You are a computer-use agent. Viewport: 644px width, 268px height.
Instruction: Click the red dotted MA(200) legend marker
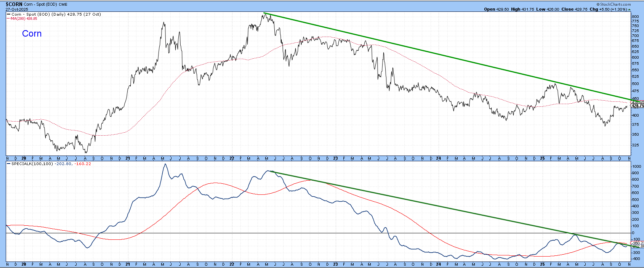(x=8, y=19)
